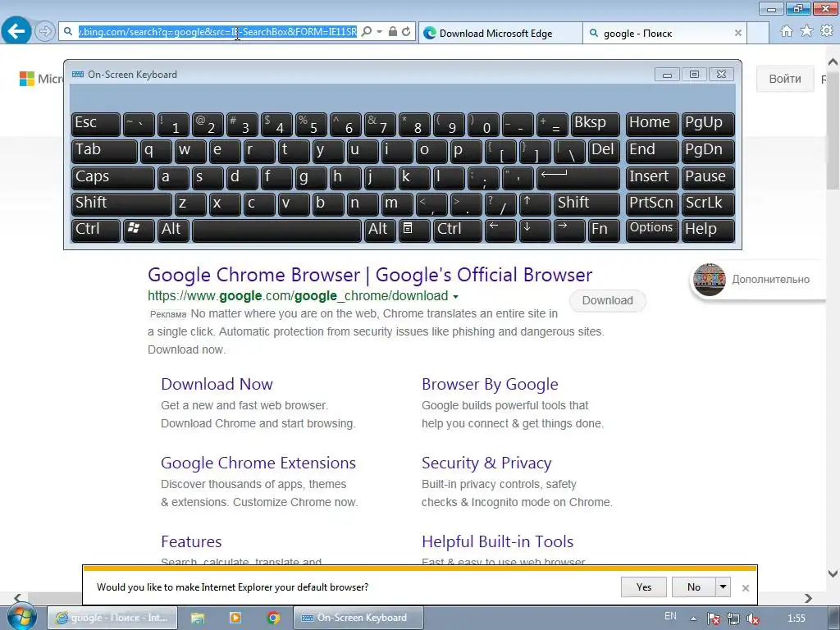Open the Download Now link
The width and height of the screenshot is (840, 630).
point(217,384)
